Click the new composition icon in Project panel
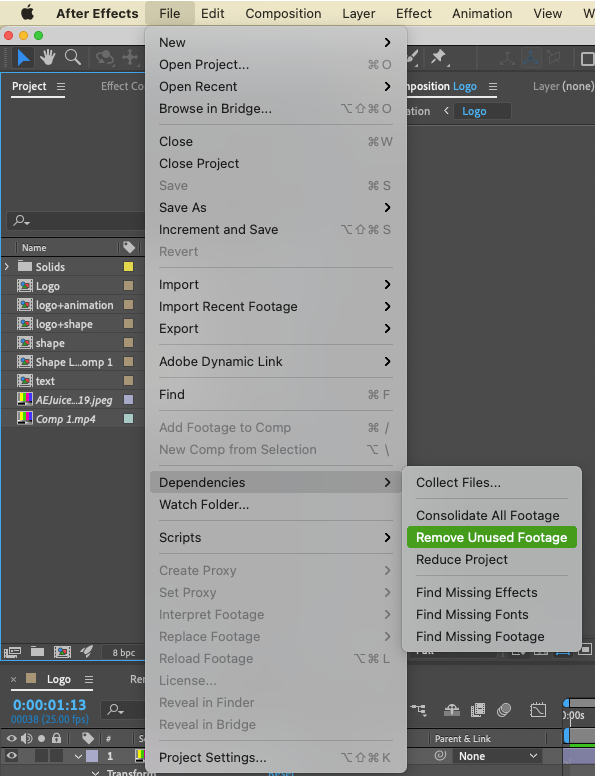 [62, 652]
